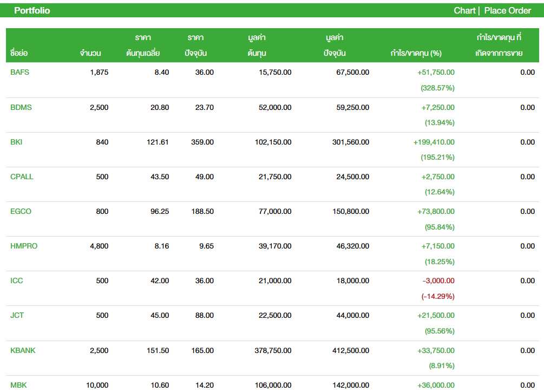
Task: Click the BDMS cost value 52,000.00
Action: pyautogui.click(x=275, y=107)
